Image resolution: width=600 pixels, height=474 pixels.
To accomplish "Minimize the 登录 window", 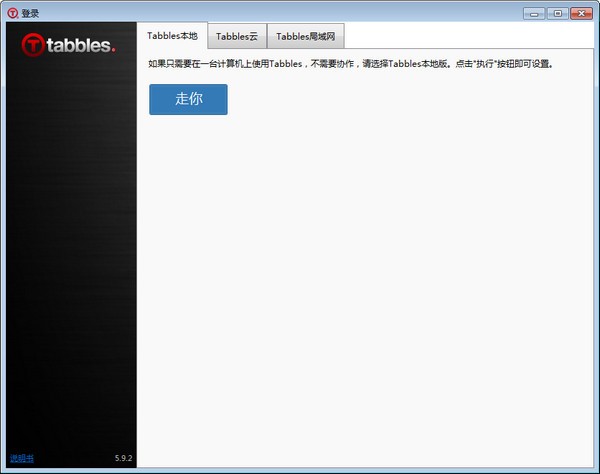I will (x=534, y=14).
